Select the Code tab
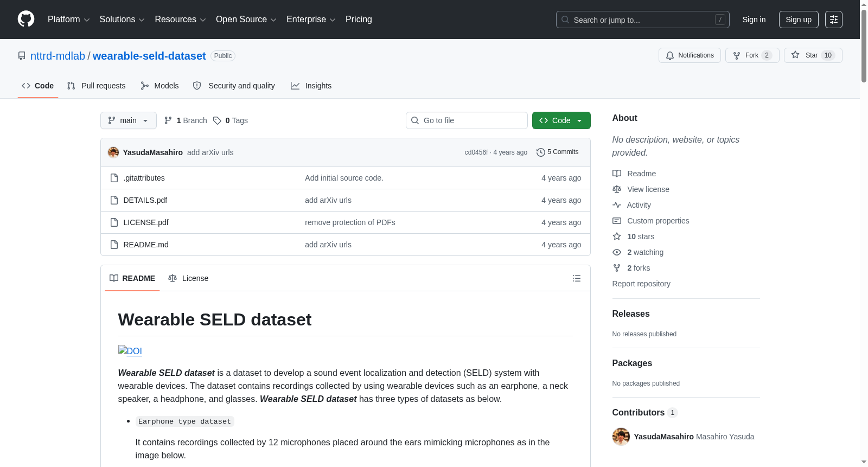This screenshot has height=467, width=868. (x=38, y=86)
